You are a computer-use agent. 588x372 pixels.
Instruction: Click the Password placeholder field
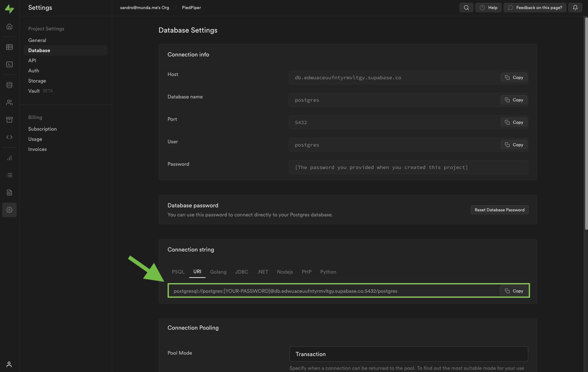[x=409, y=167]
